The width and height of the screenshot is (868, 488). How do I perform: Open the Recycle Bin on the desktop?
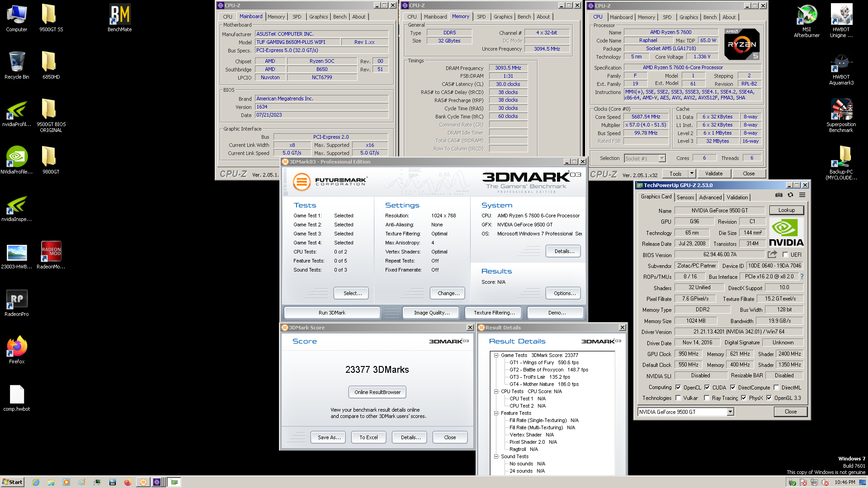(17, 65)
